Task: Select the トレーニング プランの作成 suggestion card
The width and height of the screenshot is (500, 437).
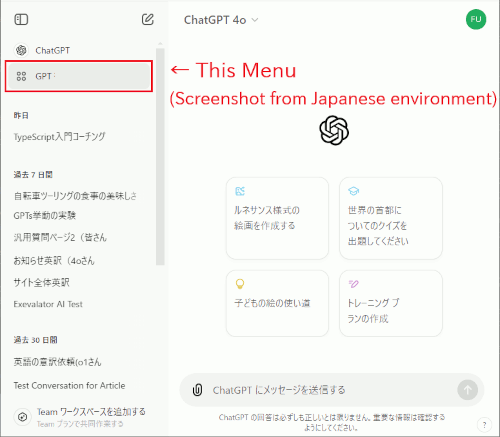Action: point(391,303)
